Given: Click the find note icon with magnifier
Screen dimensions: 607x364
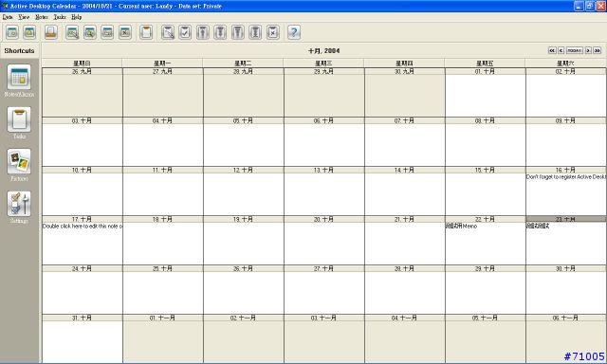Looking at the screenshot, I should (90, 32).
